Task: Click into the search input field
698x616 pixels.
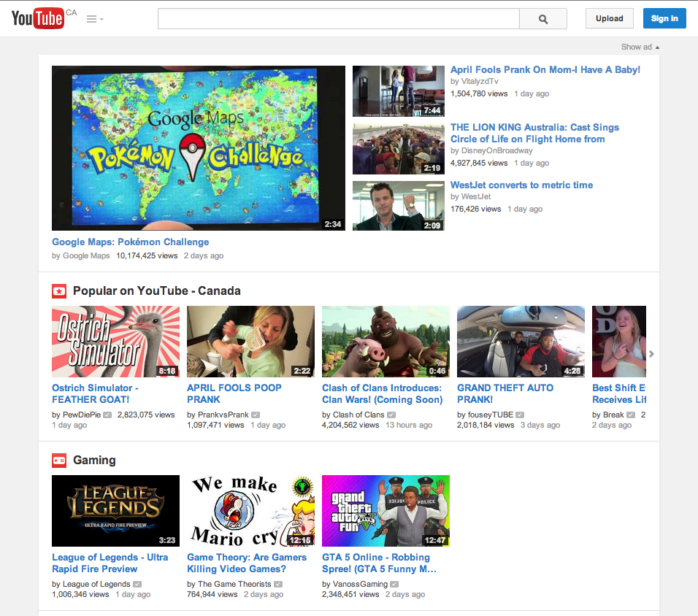Action: tap(338, 19)
